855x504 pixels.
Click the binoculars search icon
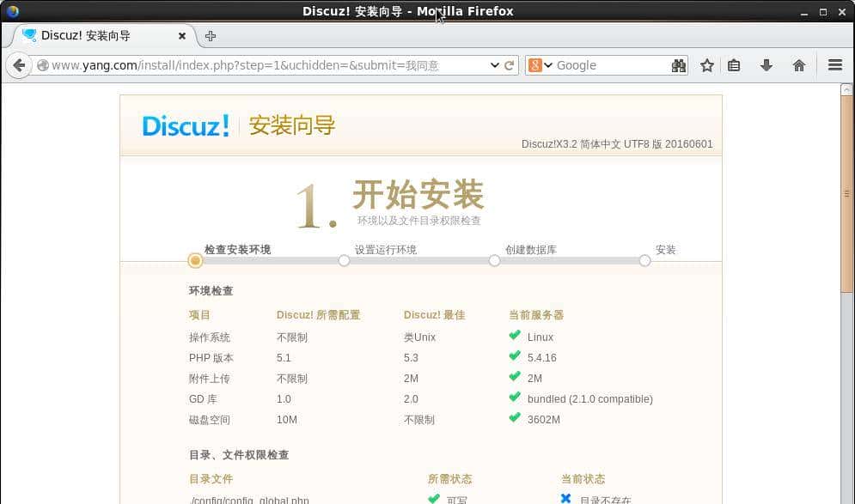coord(678,65)
